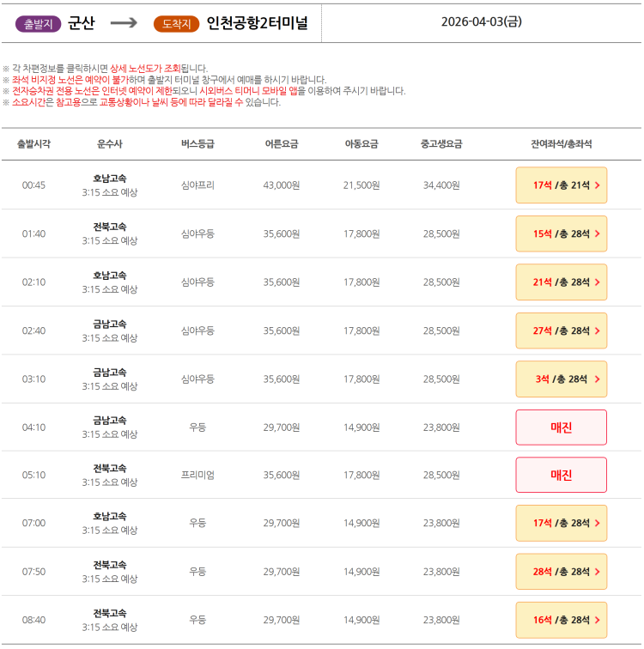This screenshot has height=649, width=644.
Task: Select the 01:40 bus with 15석 remaining
Action: pos(561,234)
